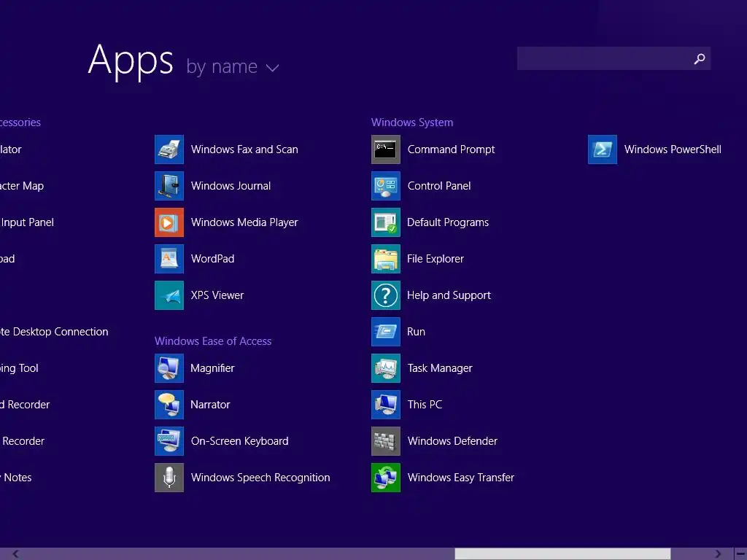This screenshot has width=747, height=560.
Task: Launch Windows Journal via its icon
Action: click(x=169, y=186)
